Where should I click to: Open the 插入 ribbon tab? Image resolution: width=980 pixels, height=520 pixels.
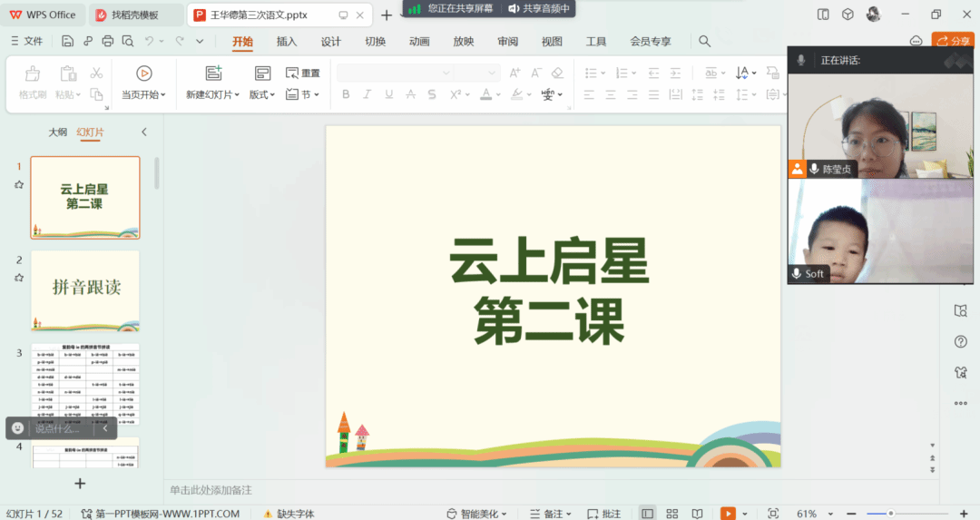287,41
